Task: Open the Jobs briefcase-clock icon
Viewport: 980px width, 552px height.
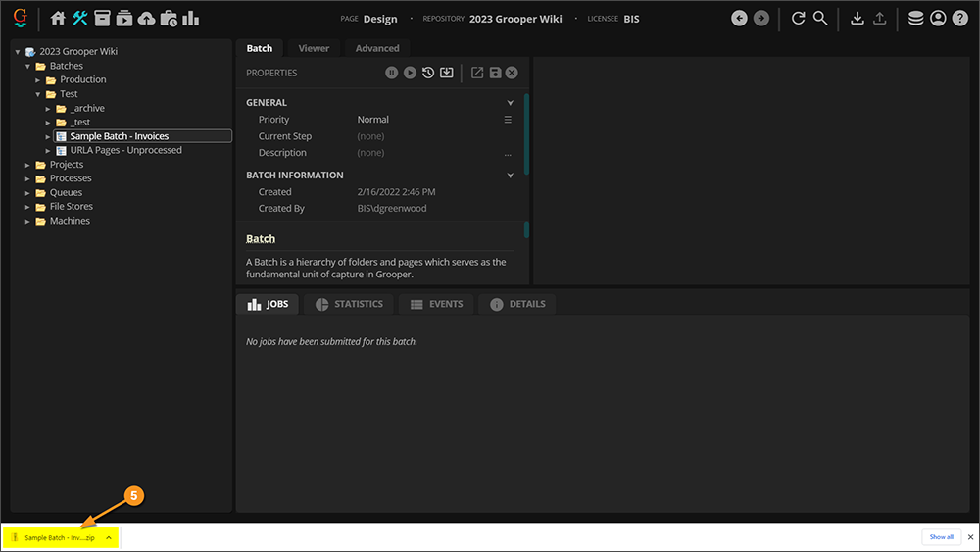Action: 169,18
